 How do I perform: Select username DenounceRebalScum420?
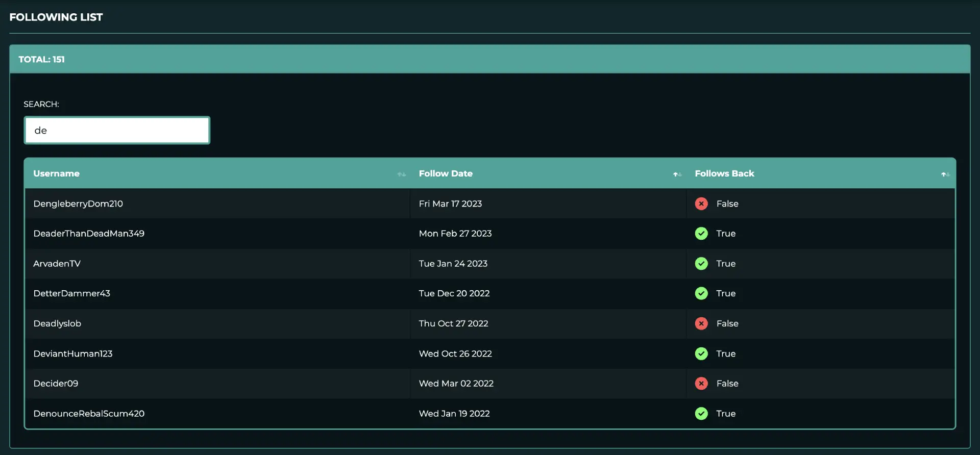[89, 414]
